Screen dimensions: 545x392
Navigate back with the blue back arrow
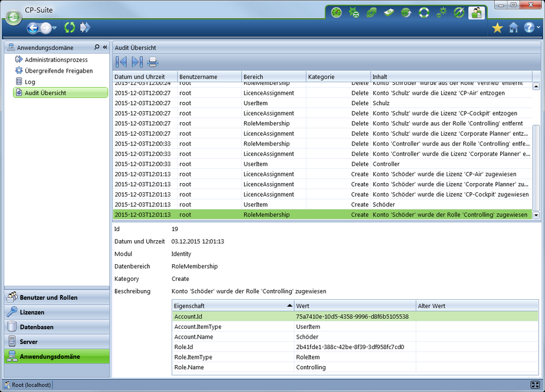click(33, 28)
